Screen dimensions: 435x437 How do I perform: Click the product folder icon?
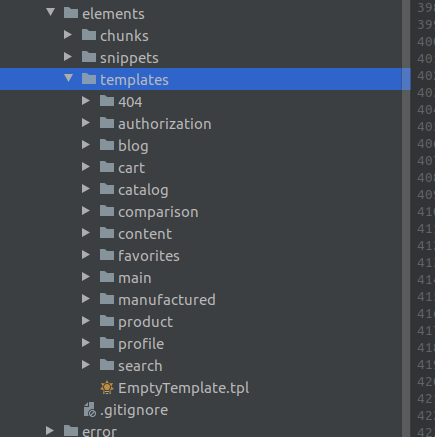point(107,321)
